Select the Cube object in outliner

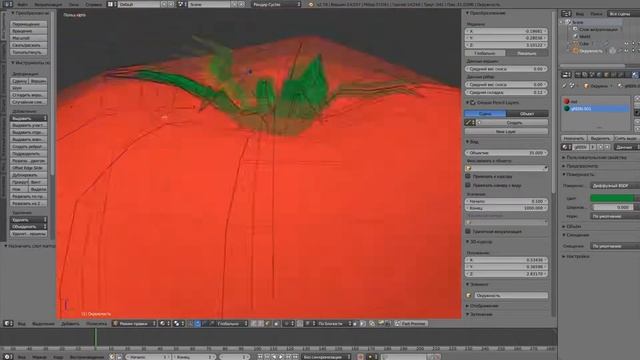pos(583,43)
